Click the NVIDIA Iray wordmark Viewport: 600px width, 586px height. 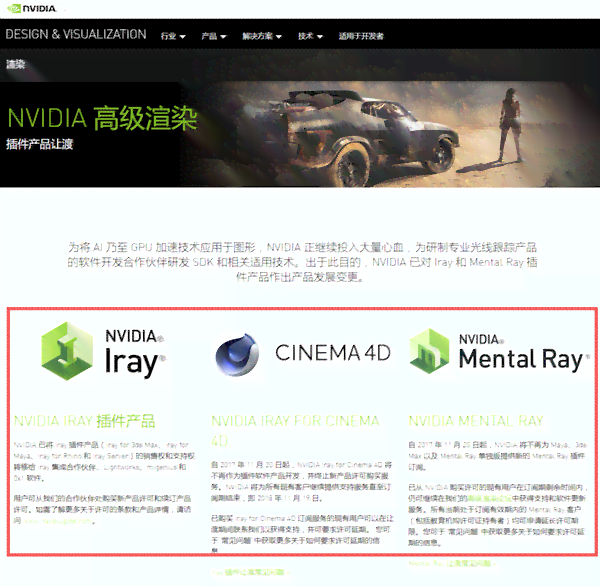coord(135,352)
